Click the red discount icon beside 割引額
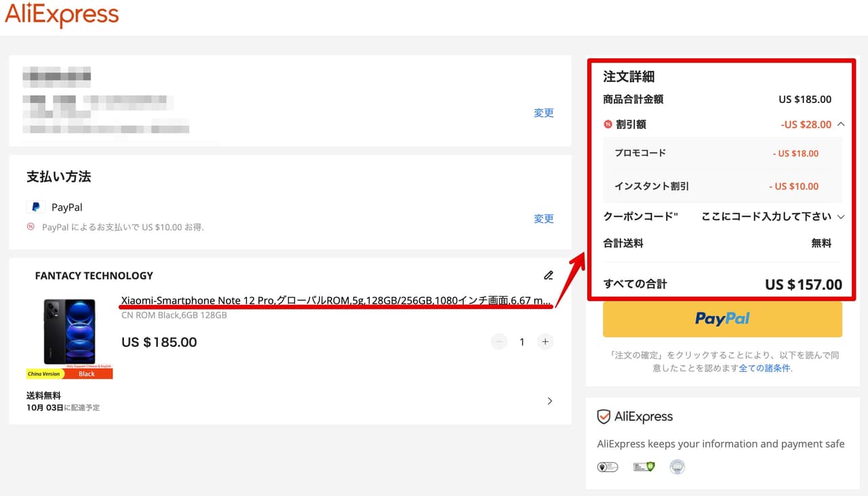Screen dimensions: 868x496 tap(608, 125)
